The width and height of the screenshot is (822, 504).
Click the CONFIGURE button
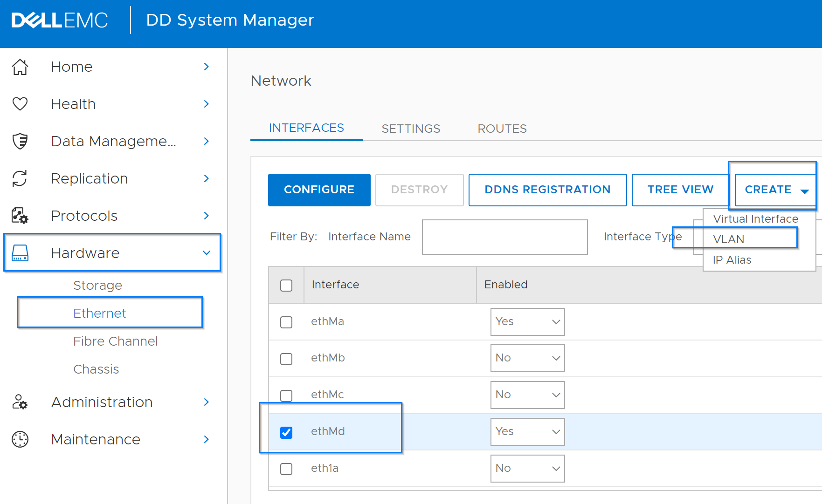pyautogui.click(x=319, y=190)
